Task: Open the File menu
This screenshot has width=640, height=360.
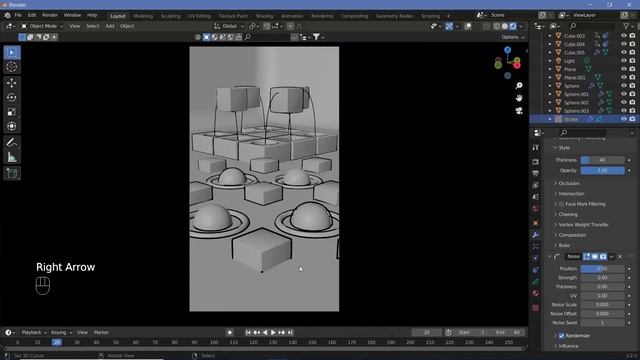Action: coord(18,15)
